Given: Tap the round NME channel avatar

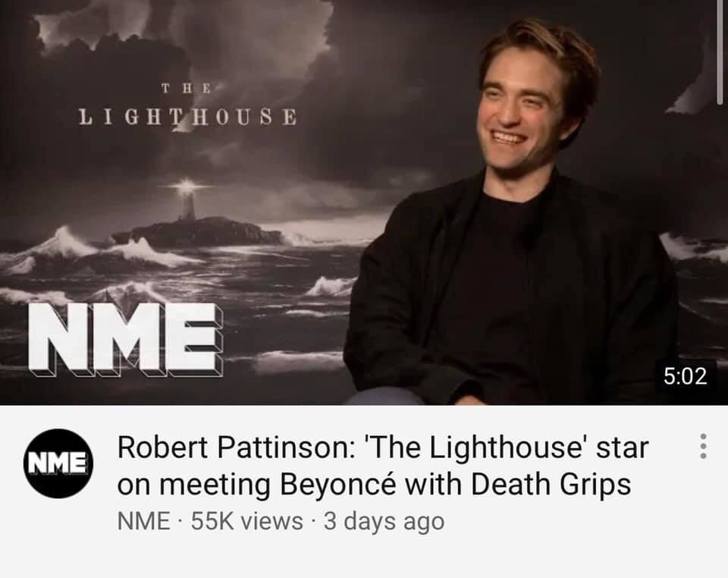Looking at the screenshot, I should pyautogui.click(x=58, y=463).
